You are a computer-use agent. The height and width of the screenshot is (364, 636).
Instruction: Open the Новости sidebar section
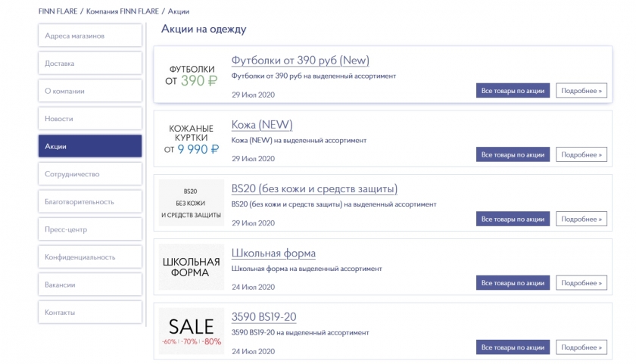(90, 119)
